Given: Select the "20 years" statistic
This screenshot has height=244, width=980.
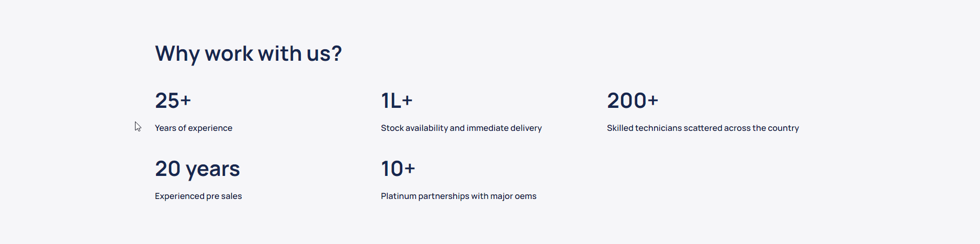Looking at the screenshot, I should tap(197, 169).
